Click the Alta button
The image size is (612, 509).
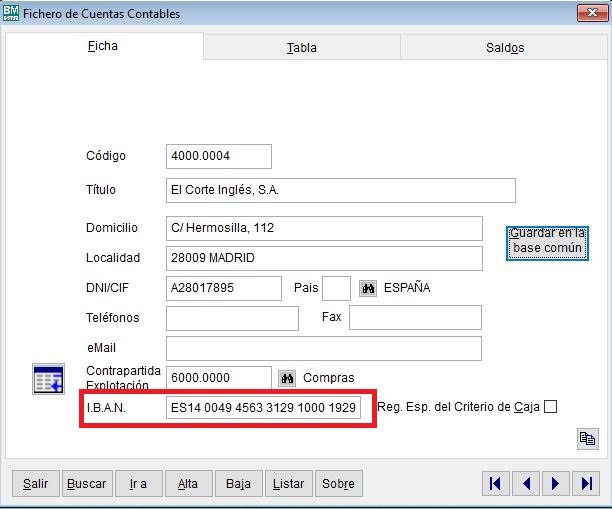tap(187, 484)
